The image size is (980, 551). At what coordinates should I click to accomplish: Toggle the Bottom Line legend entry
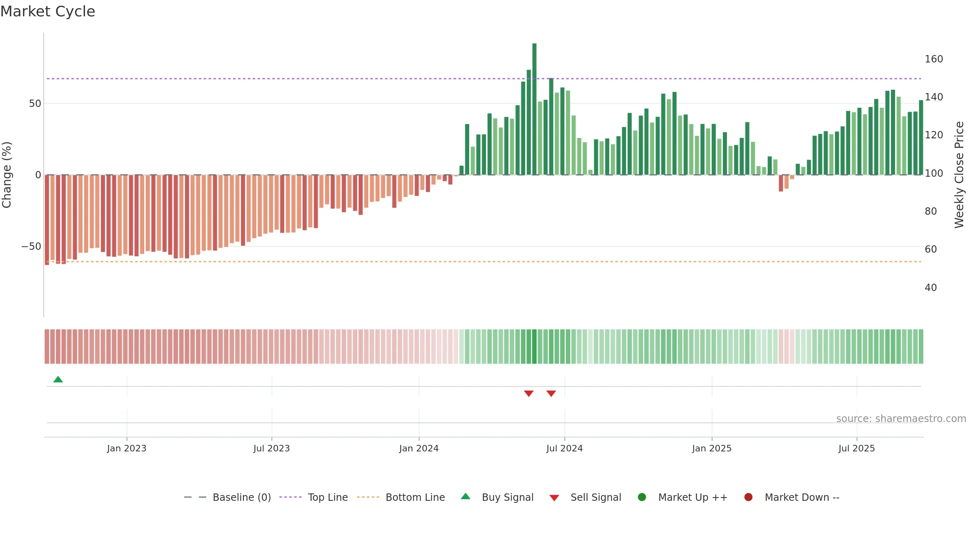(401, 497)
